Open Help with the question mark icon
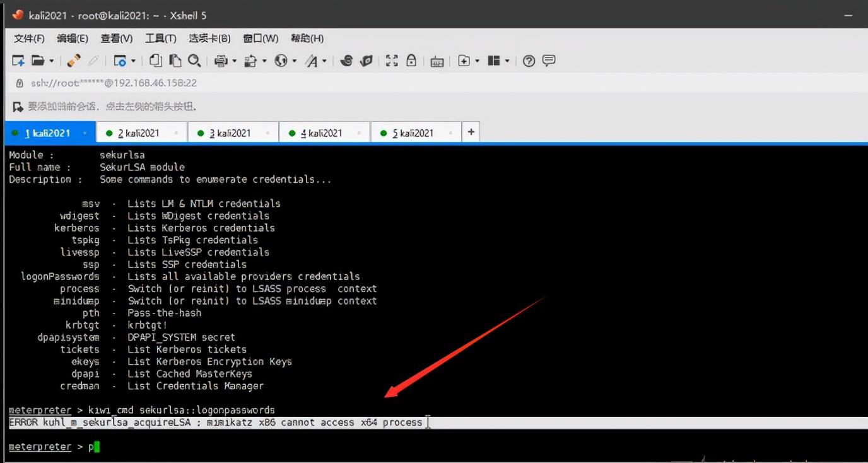The image size is (868, 463). [529, 61]
